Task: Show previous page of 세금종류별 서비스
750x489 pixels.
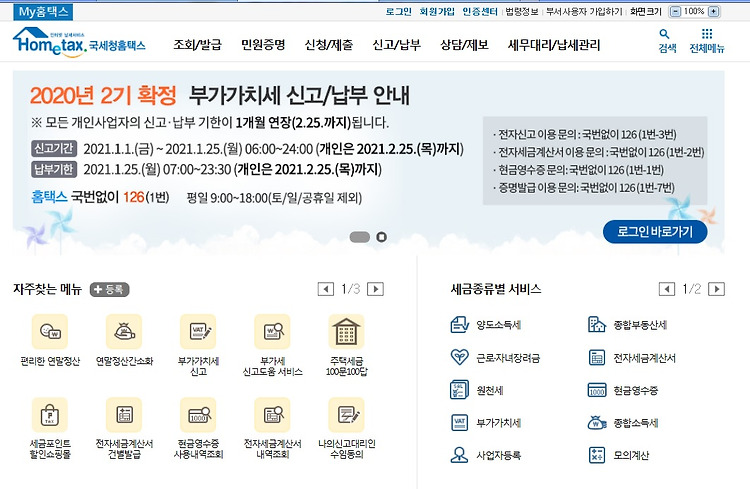Action: point(667,289)
